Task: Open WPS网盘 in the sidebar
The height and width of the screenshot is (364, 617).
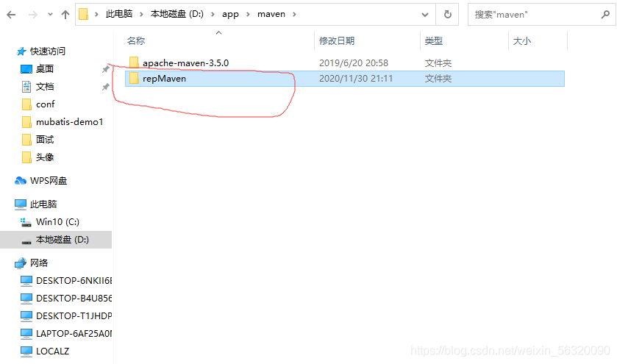Action: tap(48, 181)
